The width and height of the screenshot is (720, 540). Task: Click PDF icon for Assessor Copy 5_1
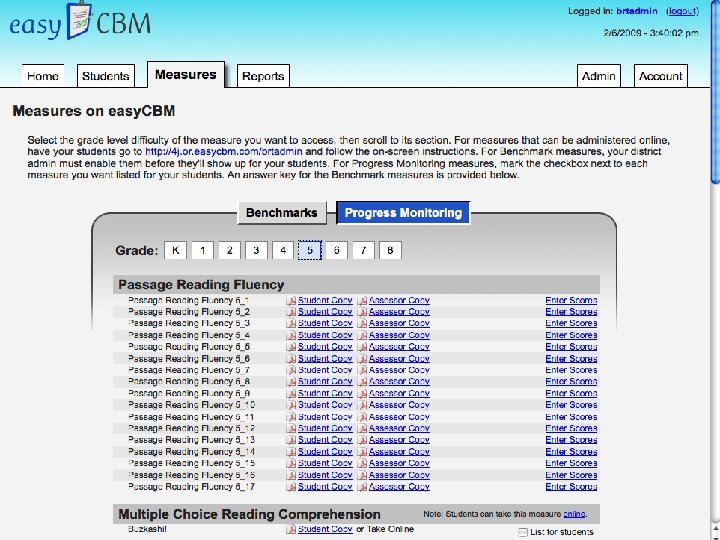[x=362, y=301]
